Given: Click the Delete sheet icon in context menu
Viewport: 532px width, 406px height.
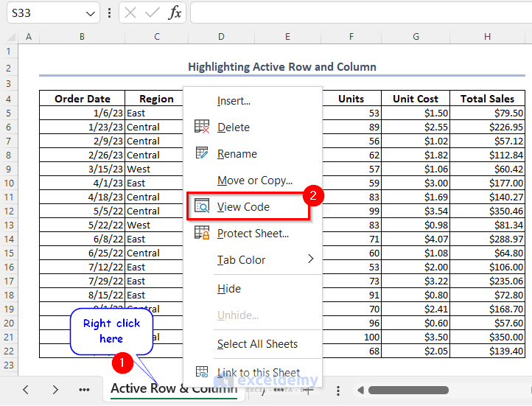Looking at the screenshot, I should pyautogui.click(x=202, y=127).
